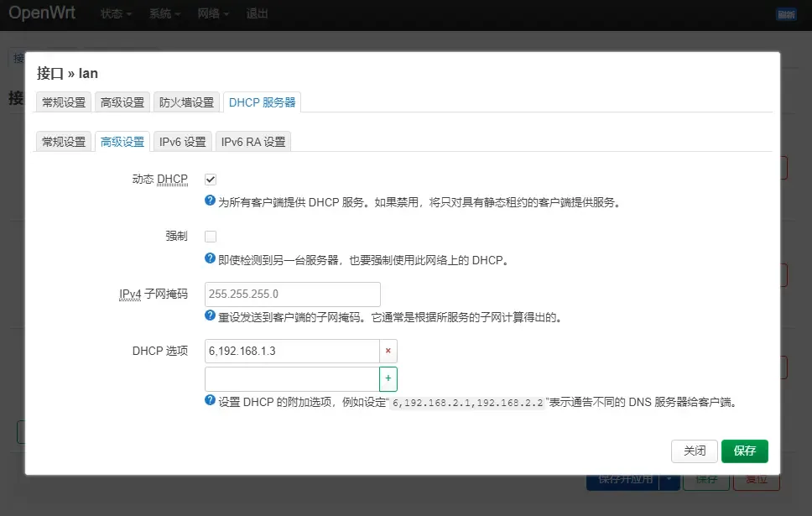Screen dimensions: 812x516
Task: Click the 关闭 button
Action: tap(695, 451)
